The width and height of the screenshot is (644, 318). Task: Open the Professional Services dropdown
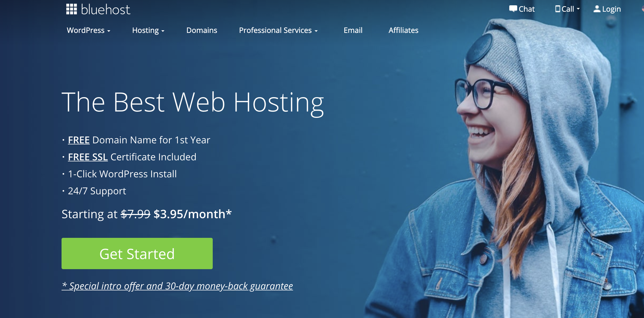pos(278,30)
